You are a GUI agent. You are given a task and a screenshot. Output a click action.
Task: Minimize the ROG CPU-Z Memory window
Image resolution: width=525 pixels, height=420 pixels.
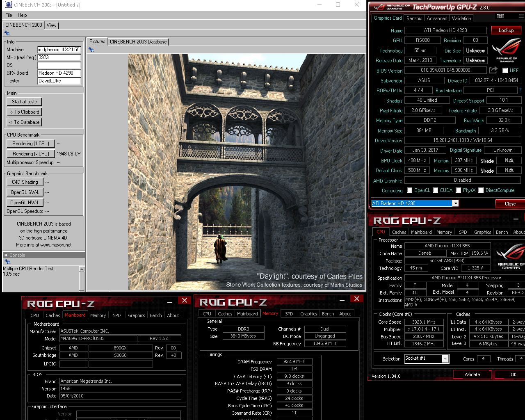tap(342, 300)
